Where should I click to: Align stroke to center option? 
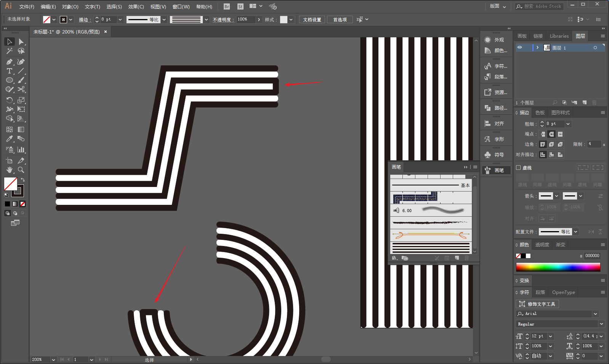543,155
